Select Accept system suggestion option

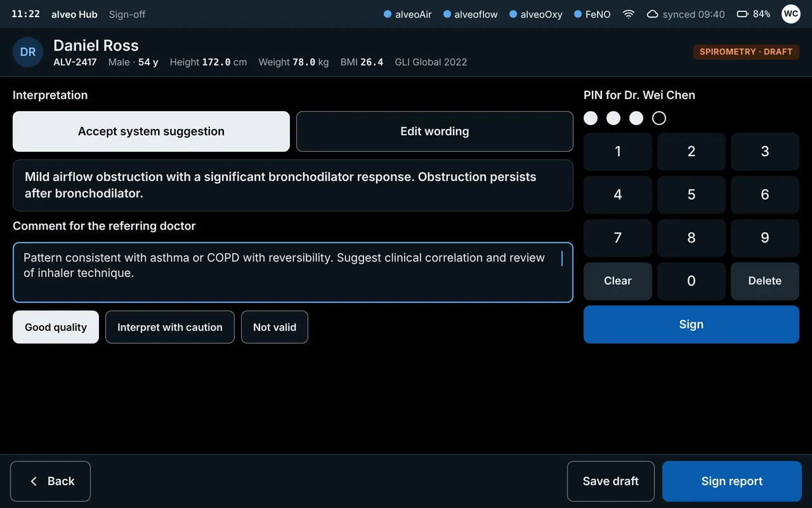(x=151, y=131)
